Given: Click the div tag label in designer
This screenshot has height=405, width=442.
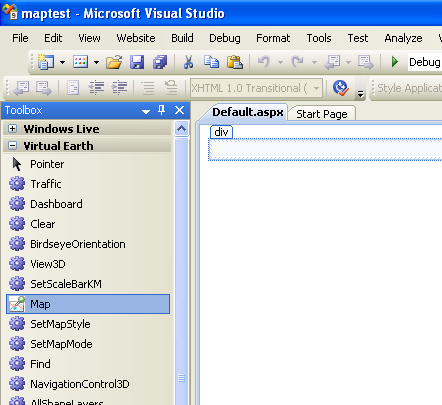Looking at the screenshot, I should pos(221,132).
